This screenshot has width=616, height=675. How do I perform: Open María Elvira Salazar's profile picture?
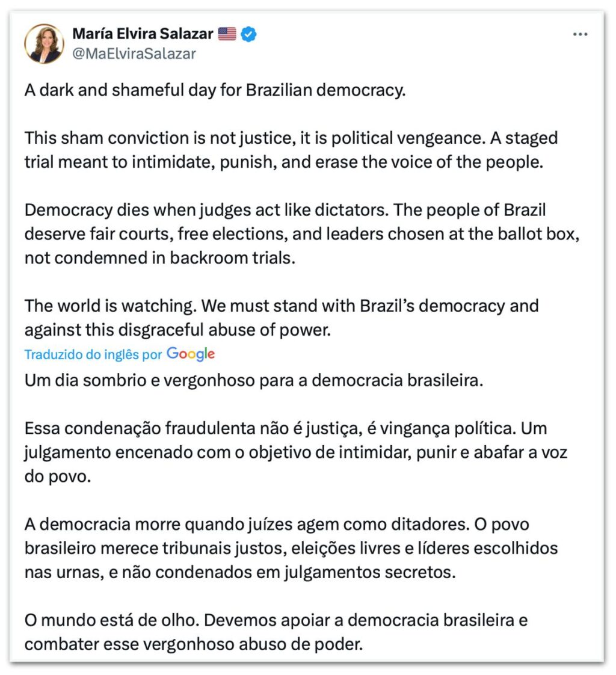(44, 44)
